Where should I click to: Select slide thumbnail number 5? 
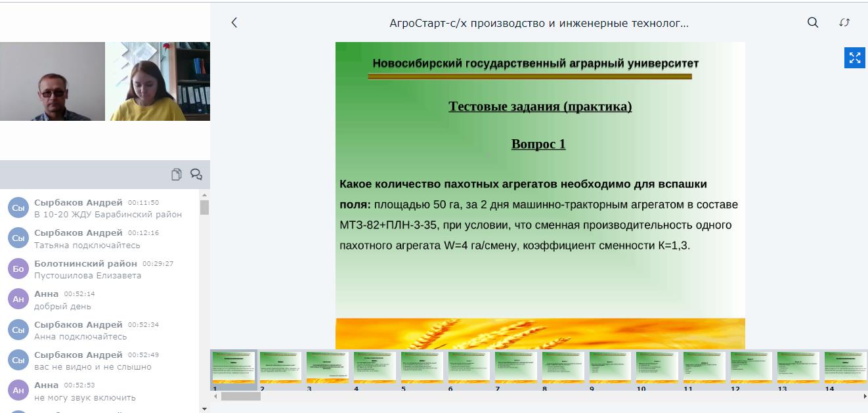click(422, 367)
